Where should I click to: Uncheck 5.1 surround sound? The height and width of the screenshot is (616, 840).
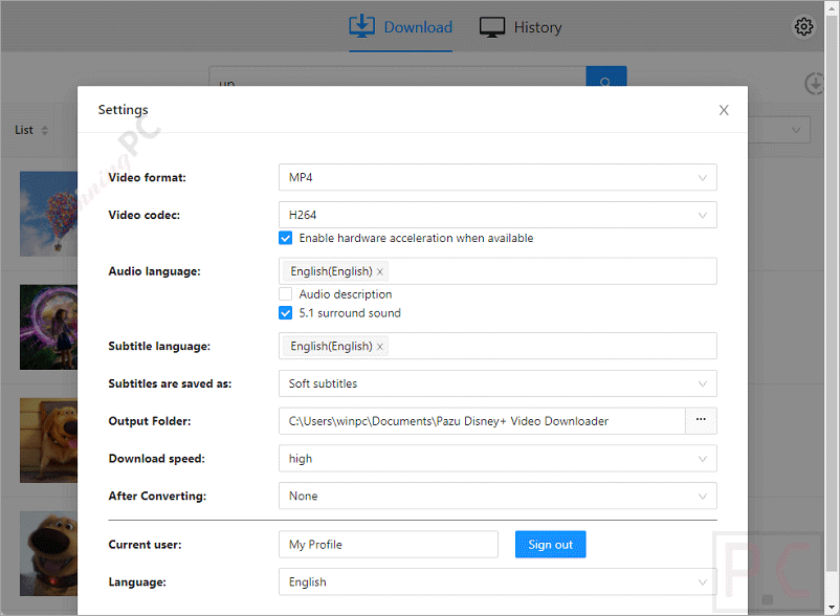point(285,313)
